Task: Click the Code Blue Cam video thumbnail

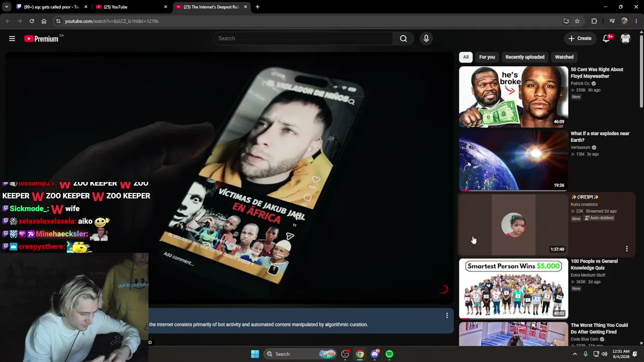Action: click(513, 334)
